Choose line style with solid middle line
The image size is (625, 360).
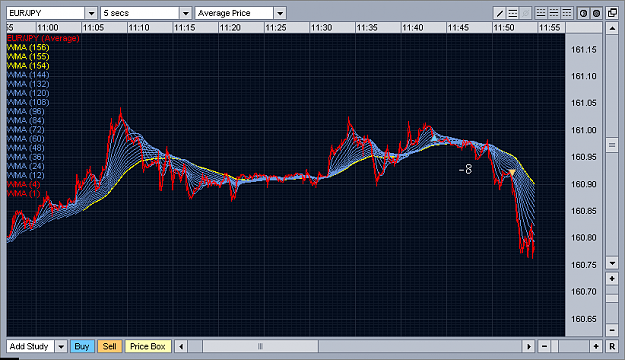(x=554, y=13)
